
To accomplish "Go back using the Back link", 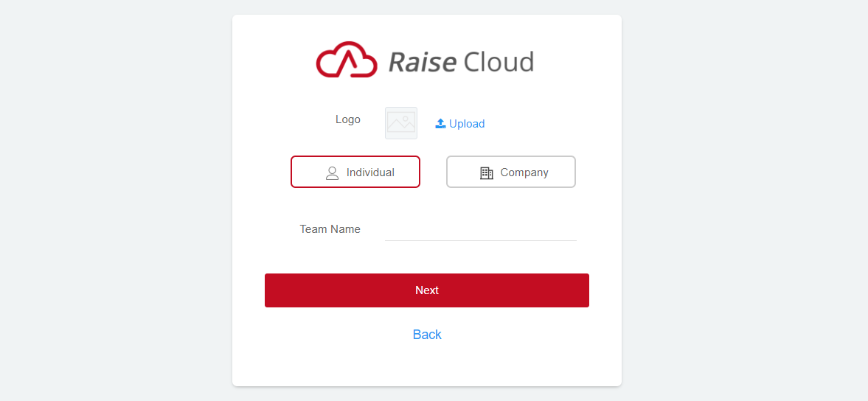I will click(427, 335).
